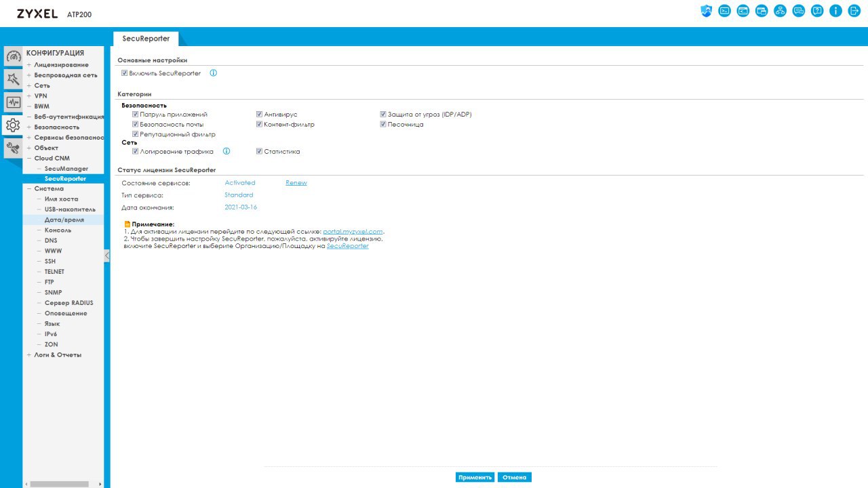
Task: Open the Forum chat bubbles icon
Action: 799,11
